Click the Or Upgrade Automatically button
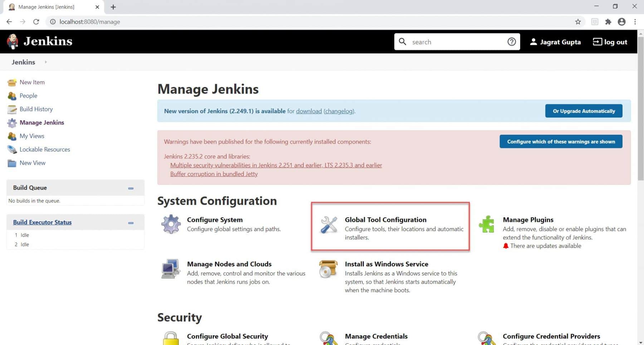This screenshot has width=644, height=345. pos(584,111)
